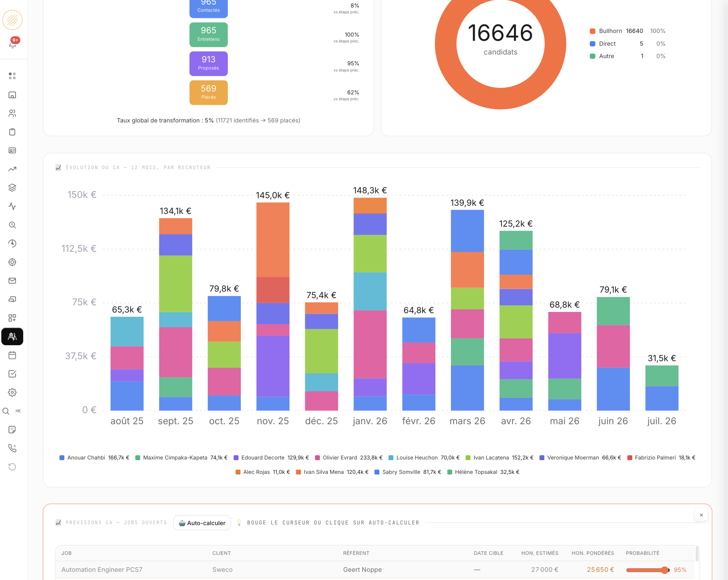Open the gauge clock icon in sidebar

(12, 244)
